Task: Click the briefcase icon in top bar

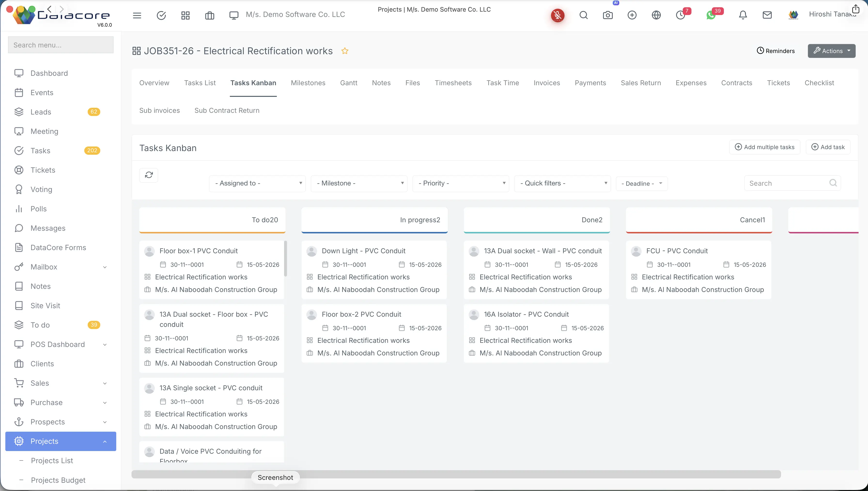Action: pos(209,15)
